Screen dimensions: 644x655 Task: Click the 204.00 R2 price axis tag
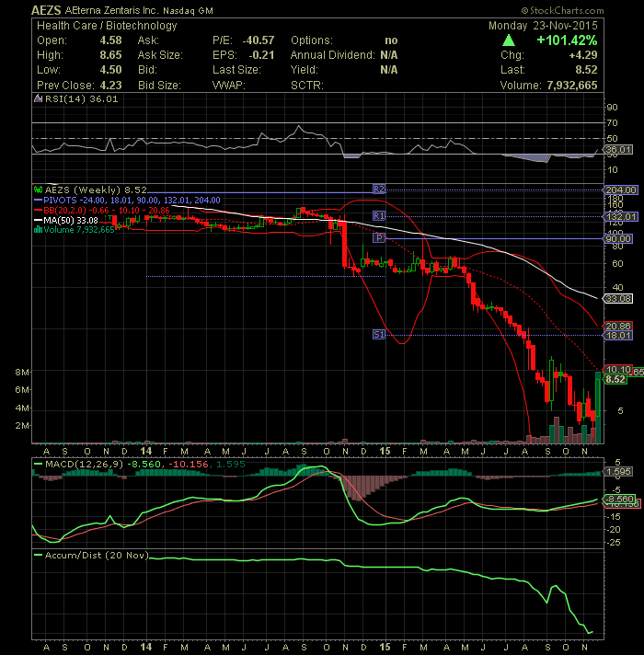pyautogui.click(x=615, y=189)
